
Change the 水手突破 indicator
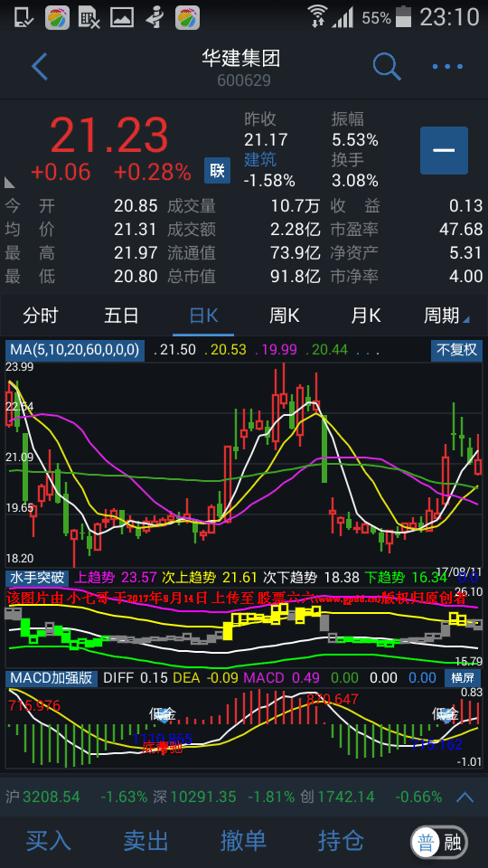[37, 578]
